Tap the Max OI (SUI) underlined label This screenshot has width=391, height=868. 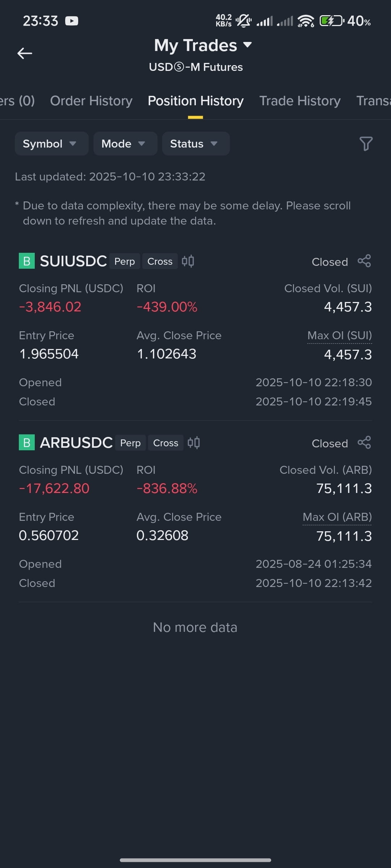pyautogui.click(x=340, y=336)
